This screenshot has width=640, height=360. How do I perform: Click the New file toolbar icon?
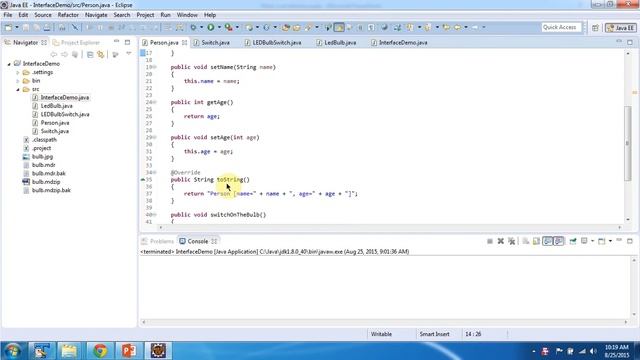(x=8, y=27)
